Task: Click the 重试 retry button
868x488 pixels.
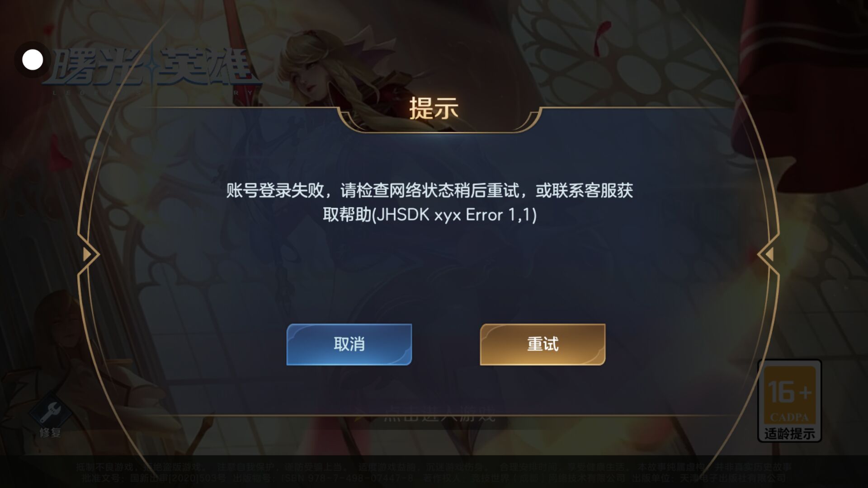Action: 542,344
